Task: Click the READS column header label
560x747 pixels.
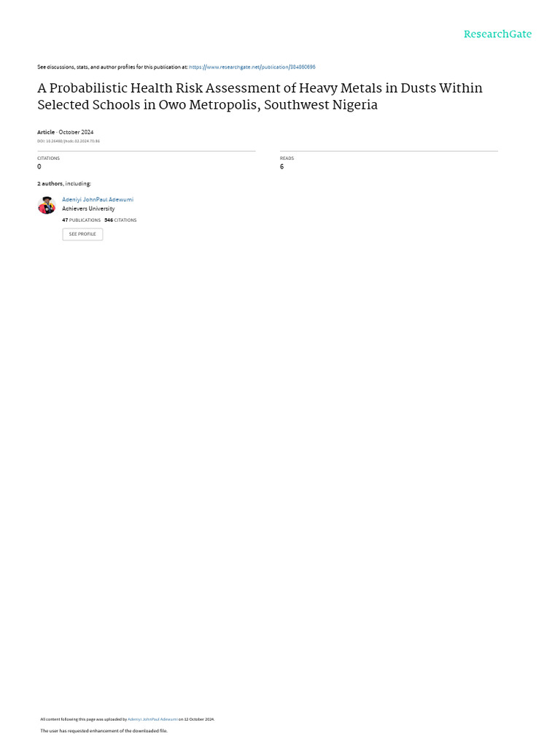Action: 287,158
